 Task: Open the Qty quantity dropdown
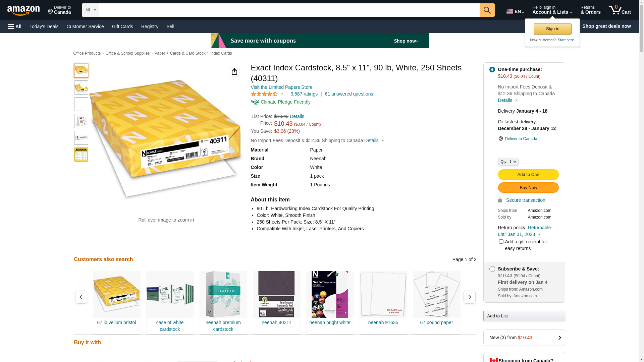click(x=508, y=162)
